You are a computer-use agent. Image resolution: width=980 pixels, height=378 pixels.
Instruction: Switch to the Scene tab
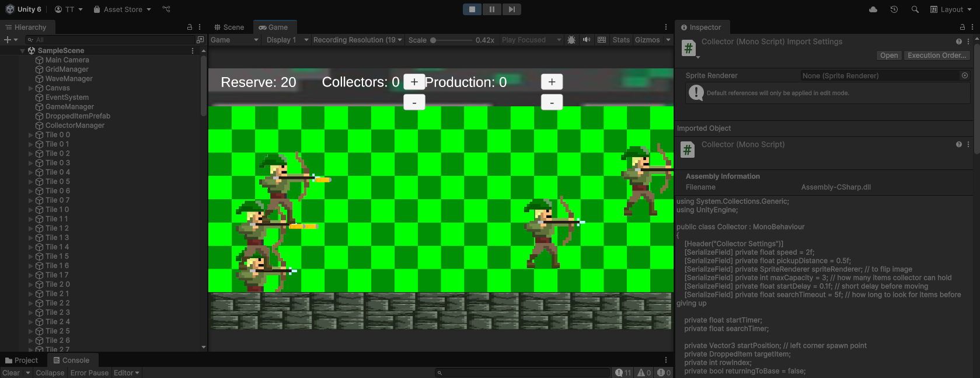click(x=229, y=27)
